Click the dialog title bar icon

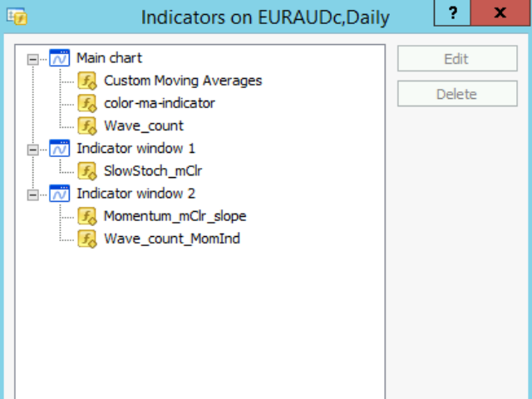pyautogui.click(x=17, y=17)
